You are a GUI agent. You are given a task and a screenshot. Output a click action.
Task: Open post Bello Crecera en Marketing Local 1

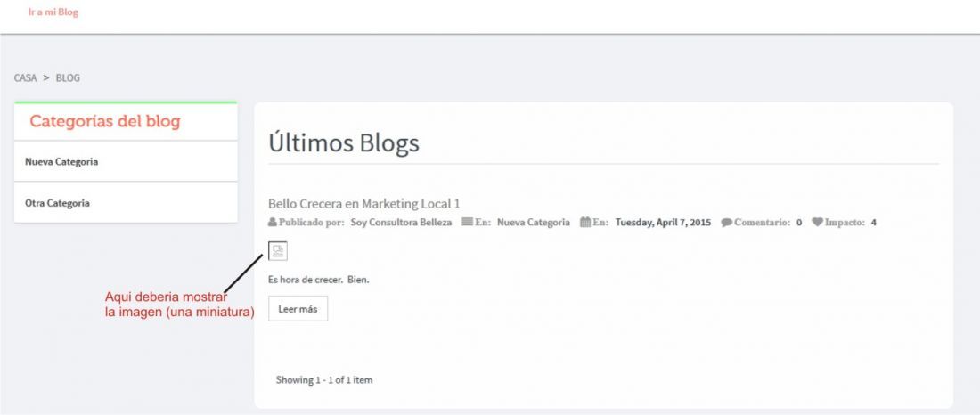click(x=363, y=204)
